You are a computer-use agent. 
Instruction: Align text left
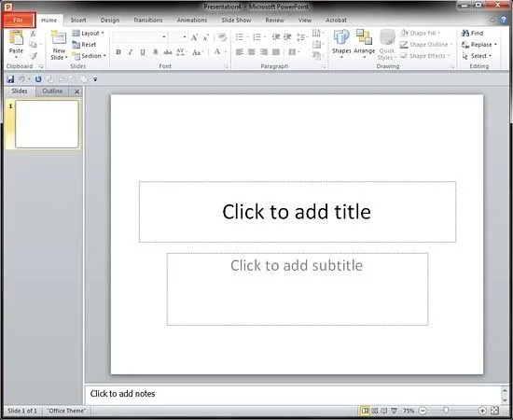(240, 52)
